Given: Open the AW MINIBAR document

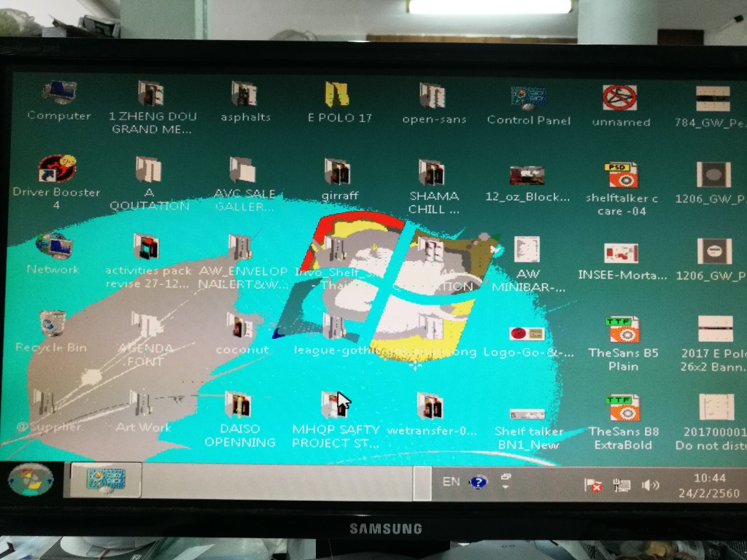Looking at the screenshot, I should pyautogui.click(x=527, y=249).
